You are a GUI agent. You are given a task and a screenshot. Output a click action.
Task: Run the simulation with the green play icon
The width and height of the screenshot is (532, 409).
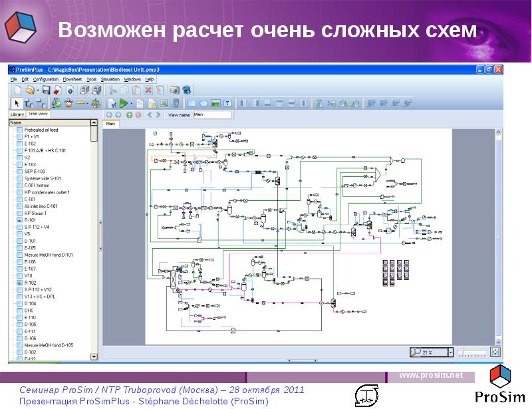tap(123, 103)
